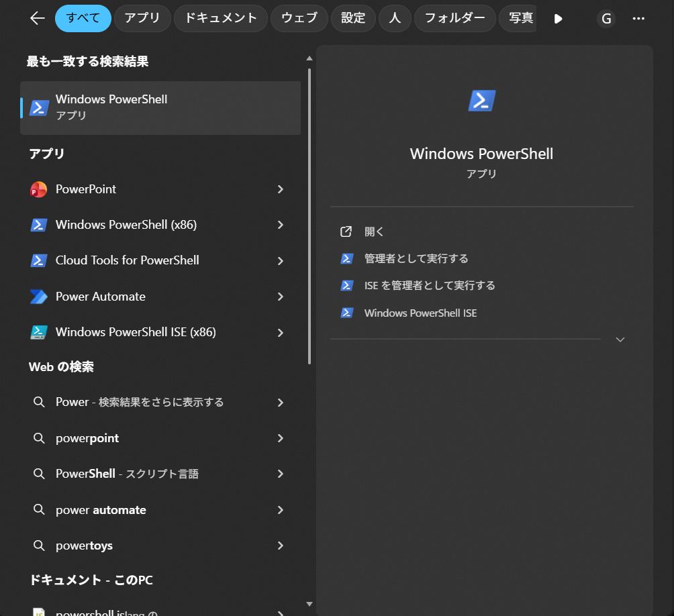
Task: Switch to the アプリ filter tab
Action: (142, 18)
